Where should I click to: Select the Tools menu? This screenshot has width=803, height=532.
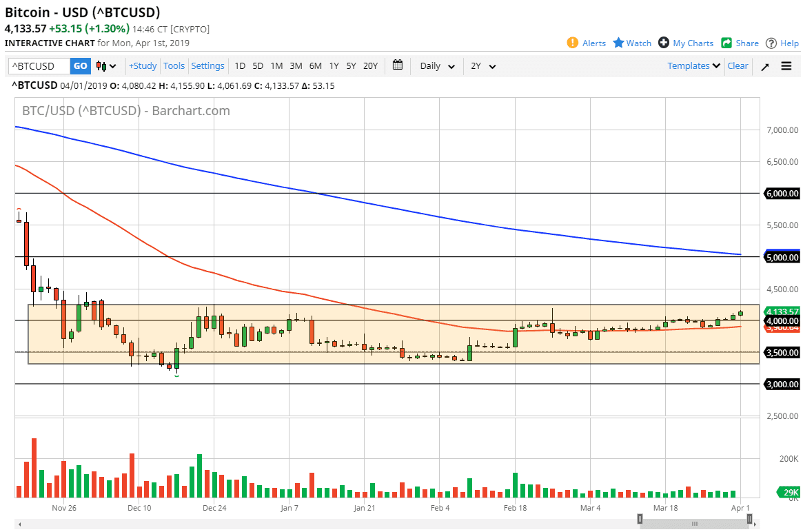[x=174, y=65]
